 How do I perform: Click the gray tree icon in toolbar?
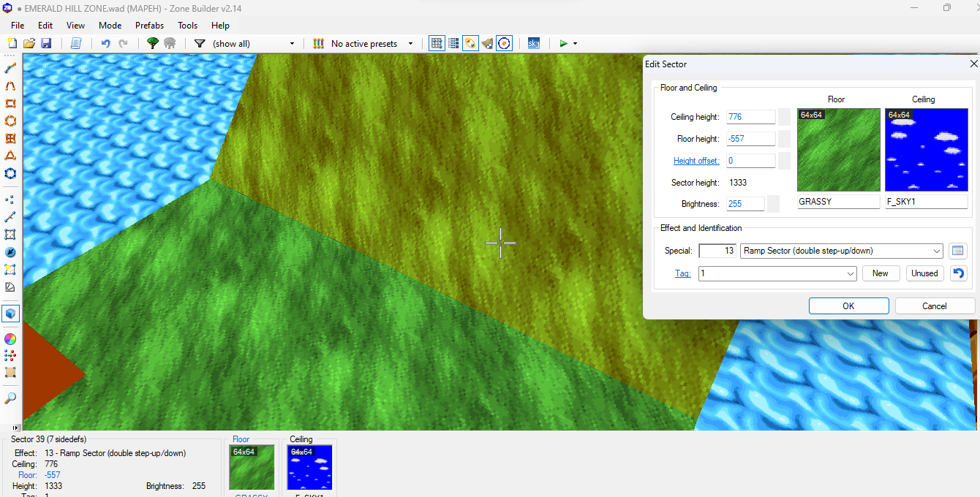click(170, 44)
